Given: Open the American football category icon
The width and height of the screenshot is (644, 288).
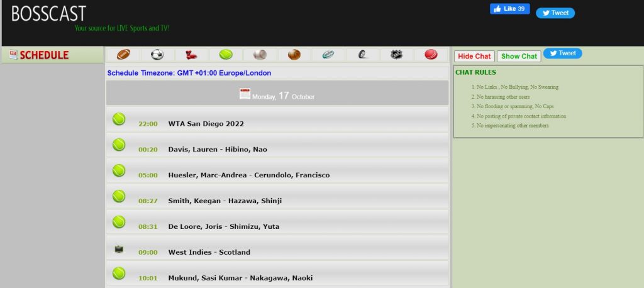Looking at the screenshot, I should click(x=123, y=55).
